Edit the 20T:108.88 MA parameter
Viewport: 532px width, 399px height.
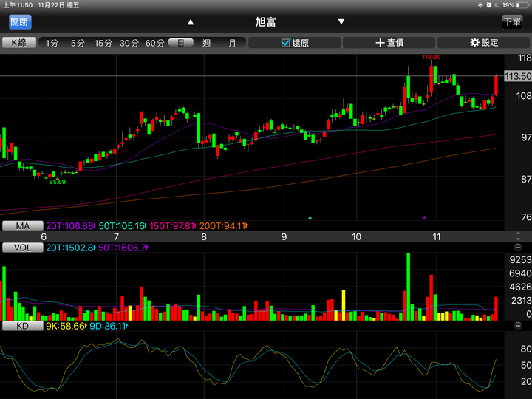pyautogui.click(x=71, y=225)
